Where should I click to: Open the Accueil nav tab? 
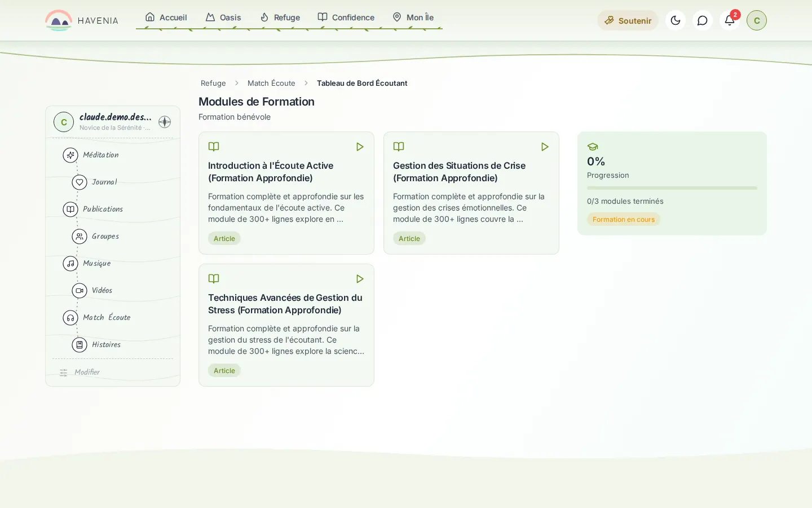[166, 17]
